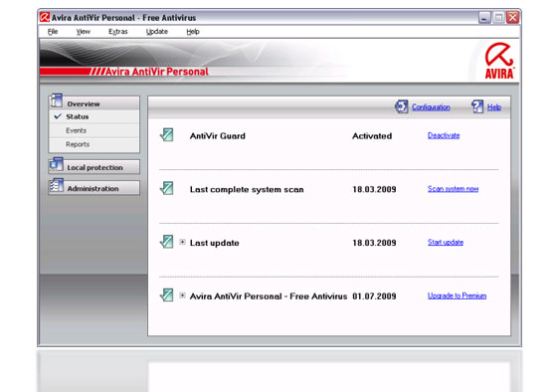The height and width of the screenshot is (392, 557).
Task: Open the Help menu in menu bar
Action: click(193, 32)
